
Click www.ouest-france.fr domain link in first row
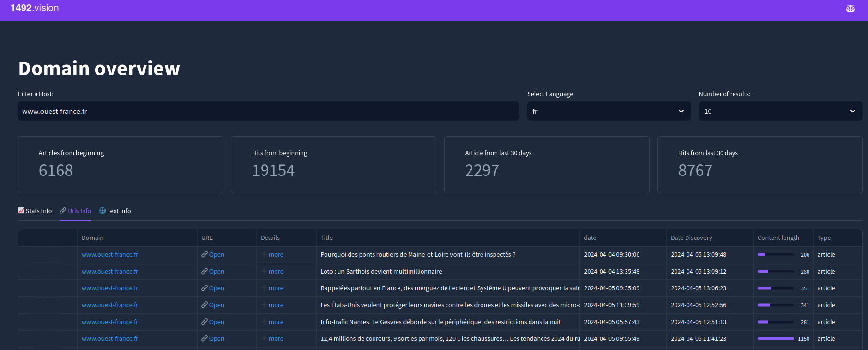point(110,254)
